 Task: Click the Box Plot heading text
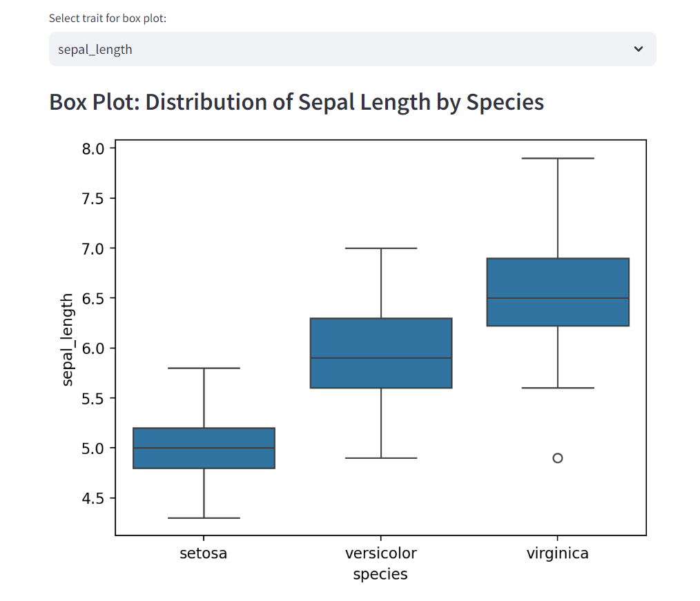tap(296, 102)
